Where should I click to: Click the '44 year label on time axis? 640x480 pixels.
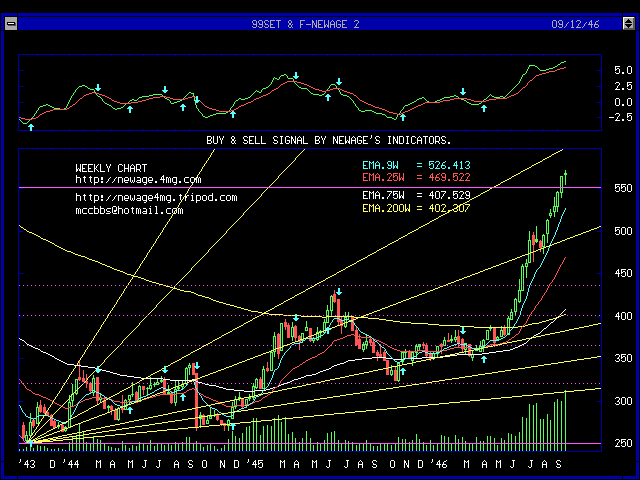click(x=71, y=464)
